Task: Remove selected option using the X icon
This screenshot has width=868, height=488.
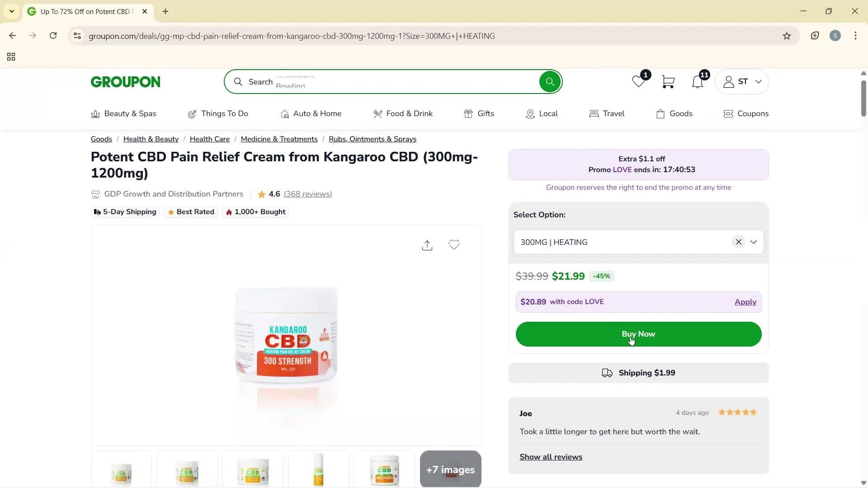Action: [739, 242]
